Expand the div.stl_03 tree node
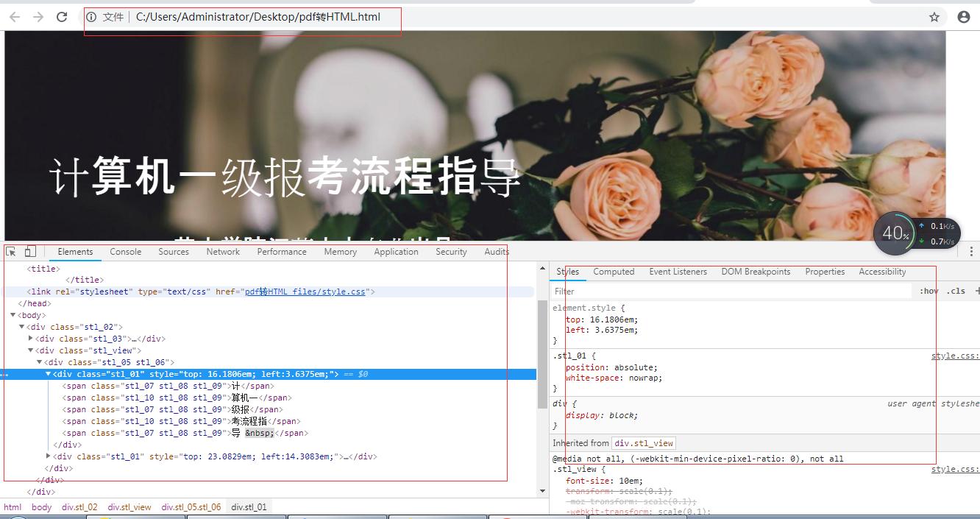Screen dimensions: 980x519 (29, 339)
